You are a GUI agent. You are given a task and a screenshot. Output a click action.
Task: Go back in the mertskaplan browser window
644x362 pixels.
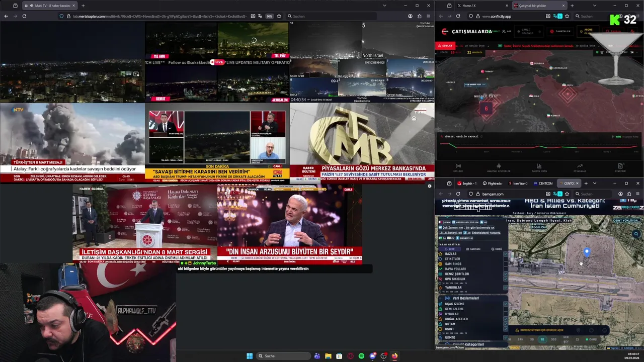point(6,16)
